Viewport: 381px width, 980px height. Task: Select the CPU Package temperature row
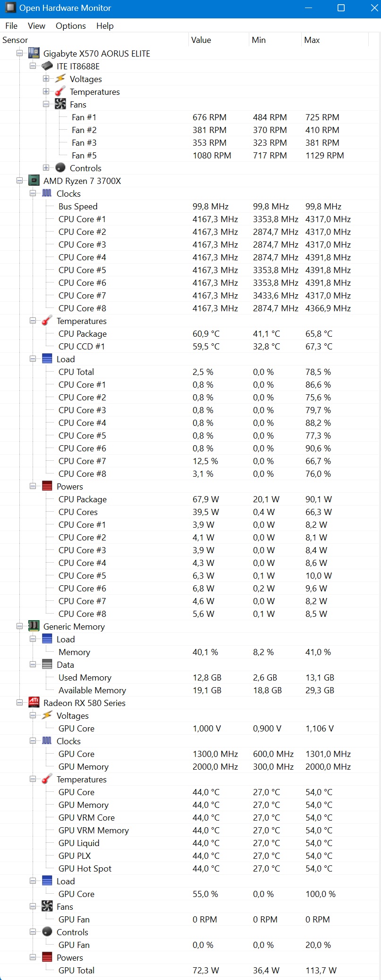click(190, 333)
